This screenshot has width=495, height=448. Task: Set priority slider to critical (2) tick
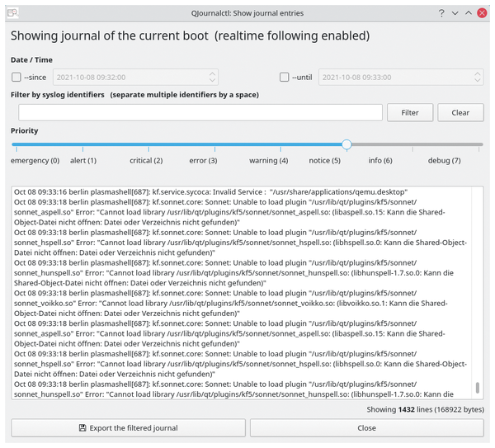click(148, 149)
